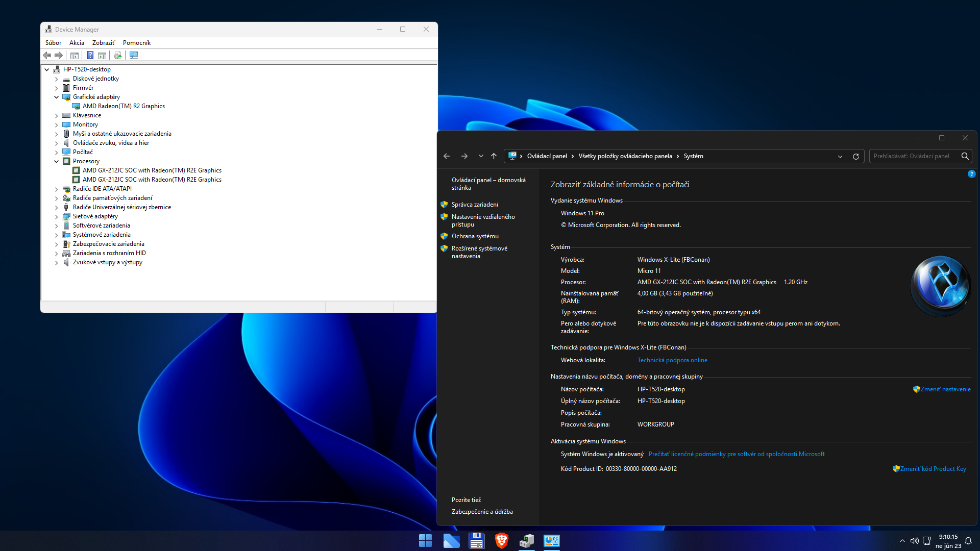Expand Sieťové adaptéry node

coord(56,217)
